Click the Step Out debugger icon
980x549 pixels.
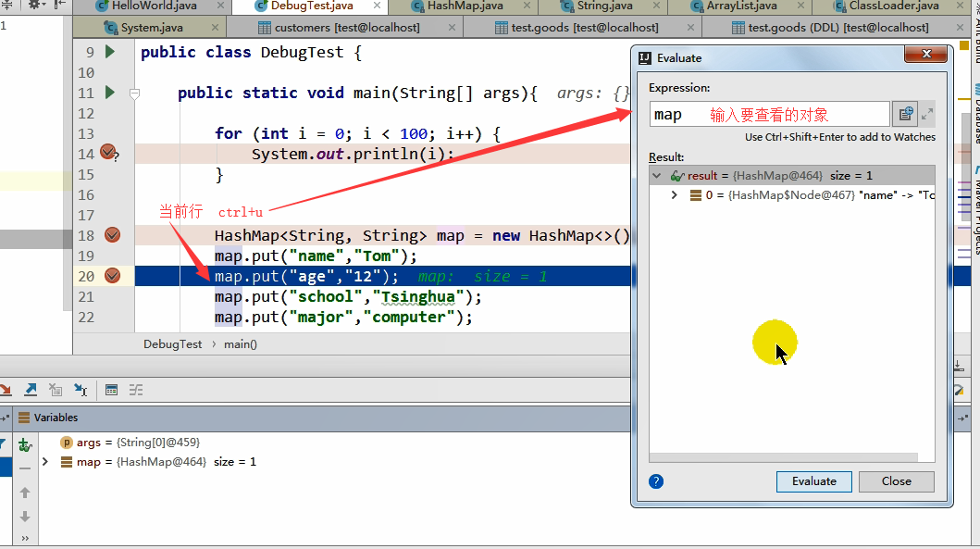pyautogui.click(x=30, y=390)
